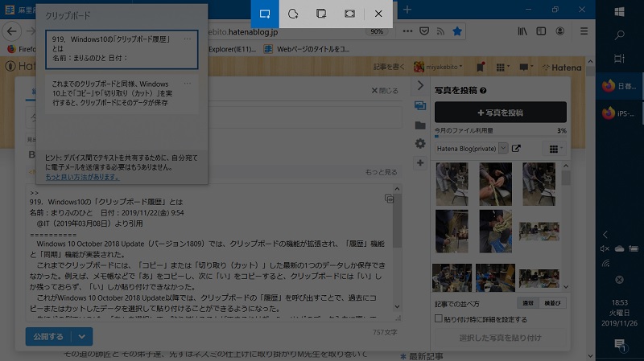Open Firefox account icon

(559, 31)
